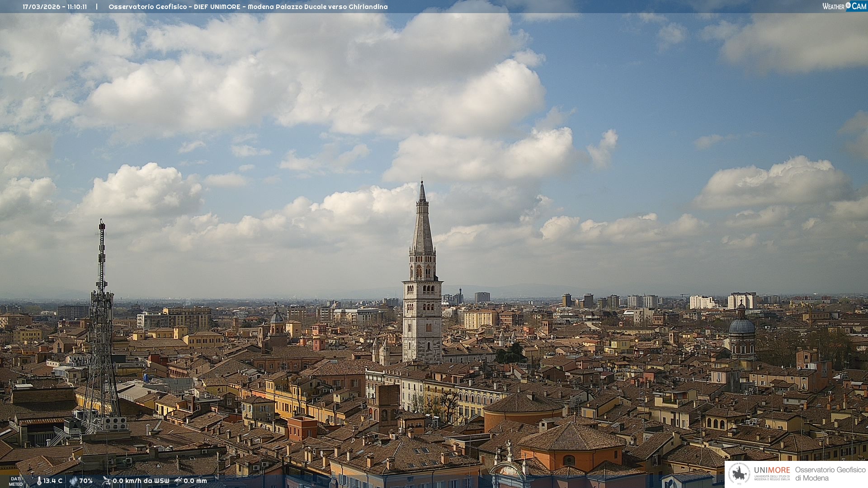The width and height of the screenshot is (868, 488).
Task: Click the wind anemometer icon
Action: coord(106,481)
